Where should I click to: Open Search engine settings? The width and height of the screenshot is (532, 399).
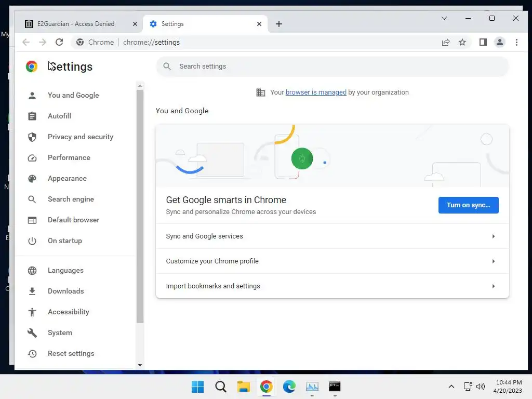[x=71, y=199]
